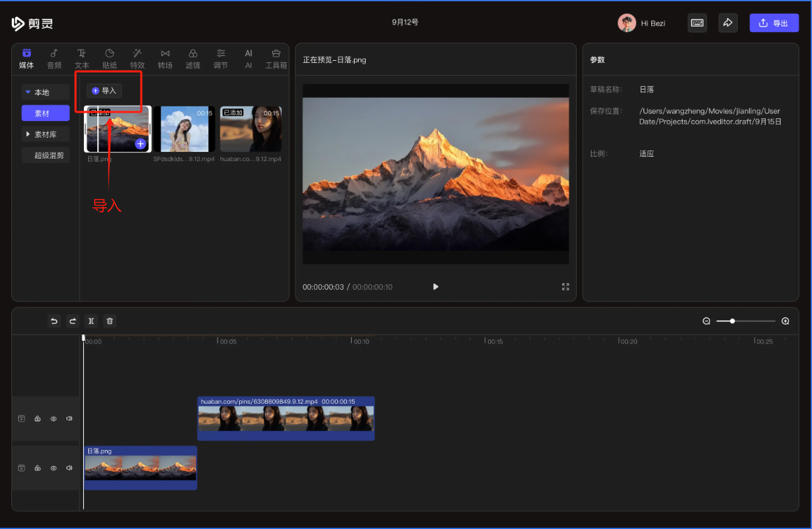Click the undo arrow in timeline toolbar
Screen dimensions: 812x529
point(55,321)
